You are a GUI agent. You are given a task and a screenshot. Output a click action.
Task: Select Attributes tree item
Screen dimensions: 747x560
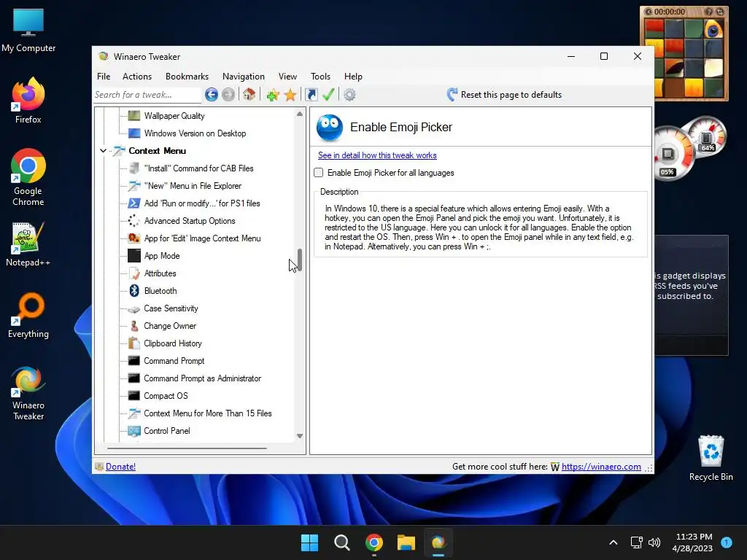click(160, 273)
